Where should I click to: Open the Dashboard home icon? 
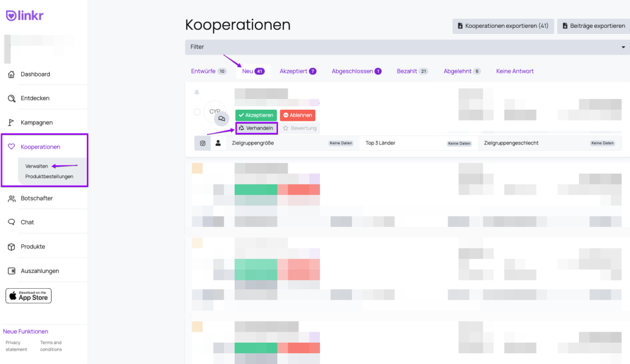click(x=12, y=74)
